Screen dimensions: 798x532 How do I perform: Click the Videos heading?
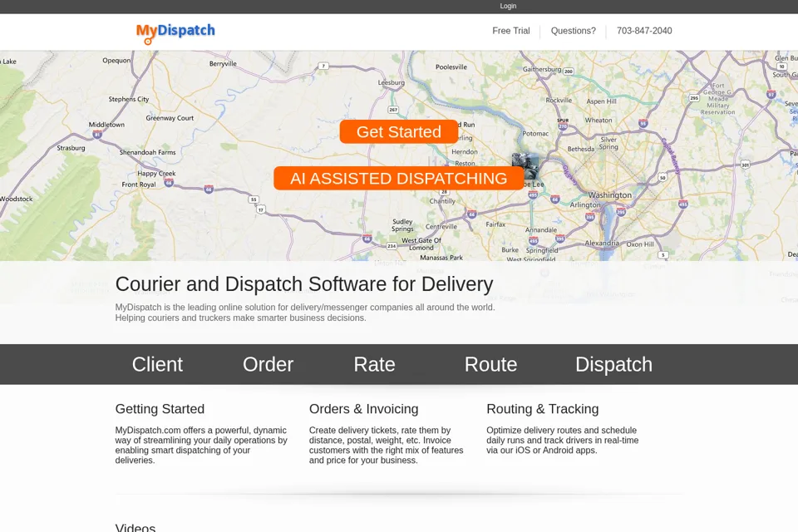[135, 527]
